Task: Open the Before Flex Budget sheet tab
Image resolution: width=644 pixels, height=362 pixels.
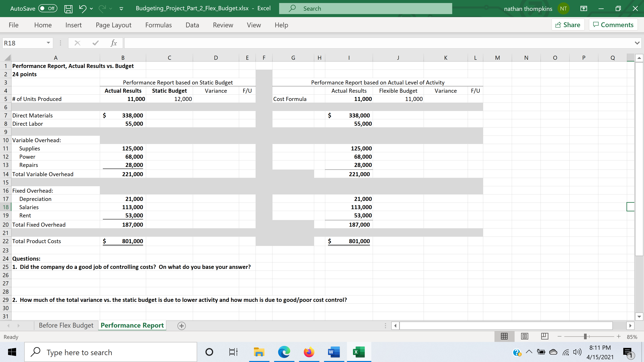Action: click(x=66, y=325)
